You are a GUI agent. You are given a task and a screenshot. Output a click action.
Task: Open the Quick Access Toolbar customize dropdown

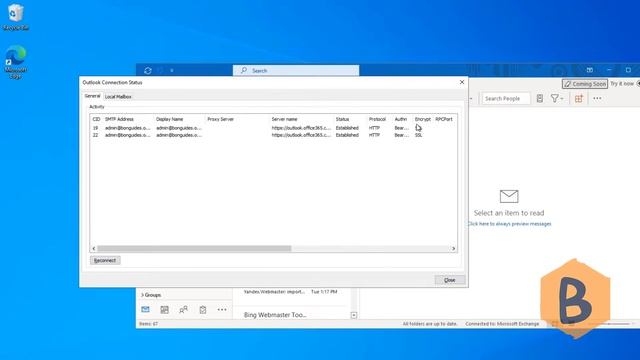172,71
